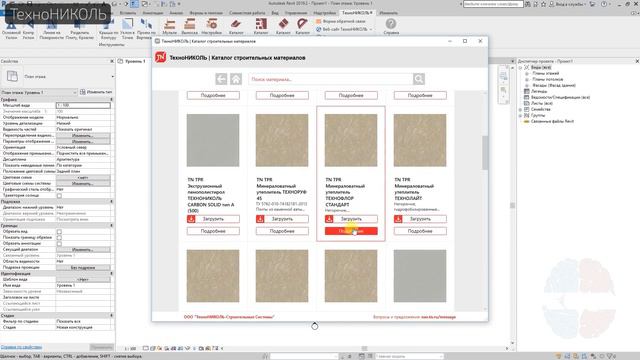Screen dimensions: 640x360
Task: Click the Ведомости/Спецификации icon in Project Browser
Action: point(527,98)
